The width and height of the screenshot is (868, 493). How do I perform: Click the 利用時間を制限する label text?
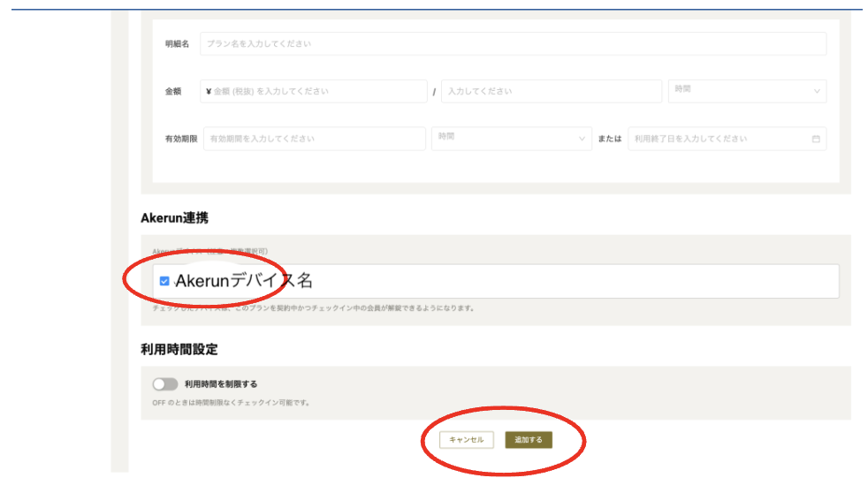pyautogui.click(x=221, y=384)
